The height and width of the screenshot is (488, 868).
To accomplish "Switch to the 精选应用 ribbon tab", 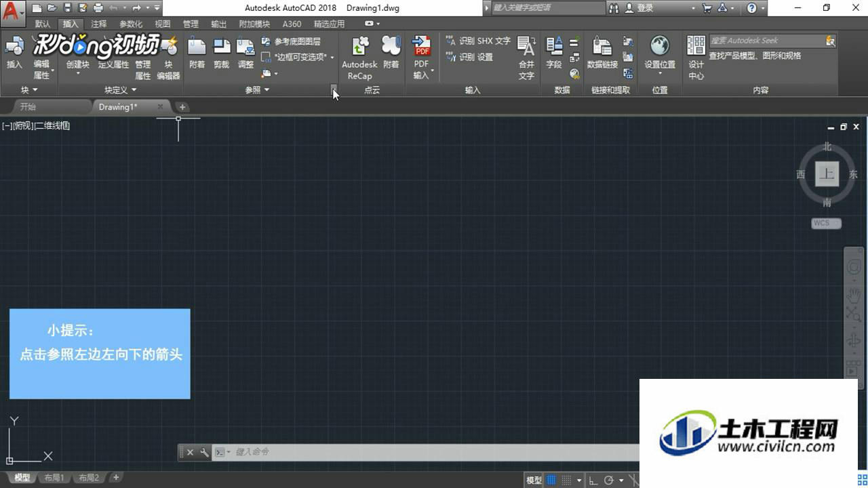I will (x=329, y=24).
